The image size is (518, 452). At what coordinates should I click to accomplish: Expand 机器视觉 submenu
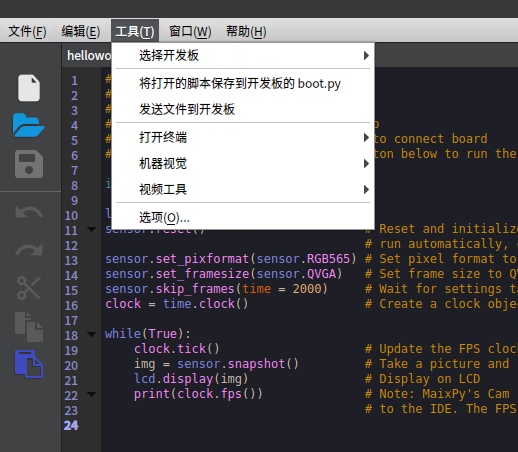243,163
